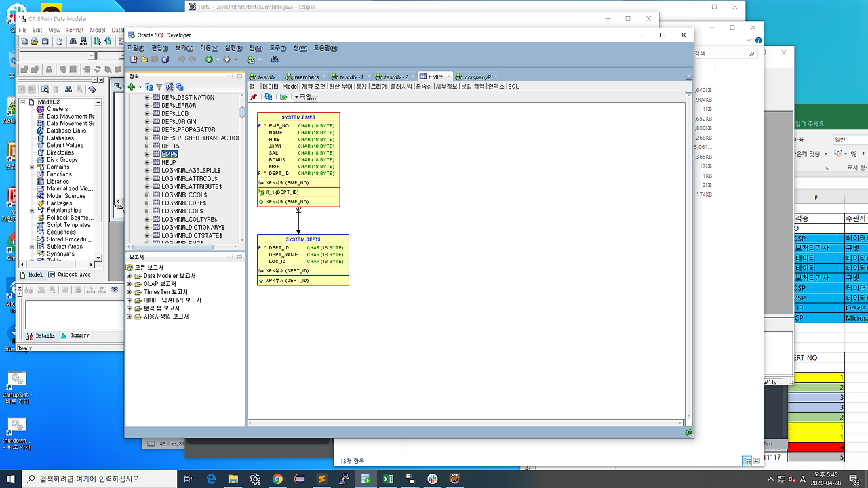
Task: Select LOGMNR_COL$ in connections tree
Action: pos(182,211)
